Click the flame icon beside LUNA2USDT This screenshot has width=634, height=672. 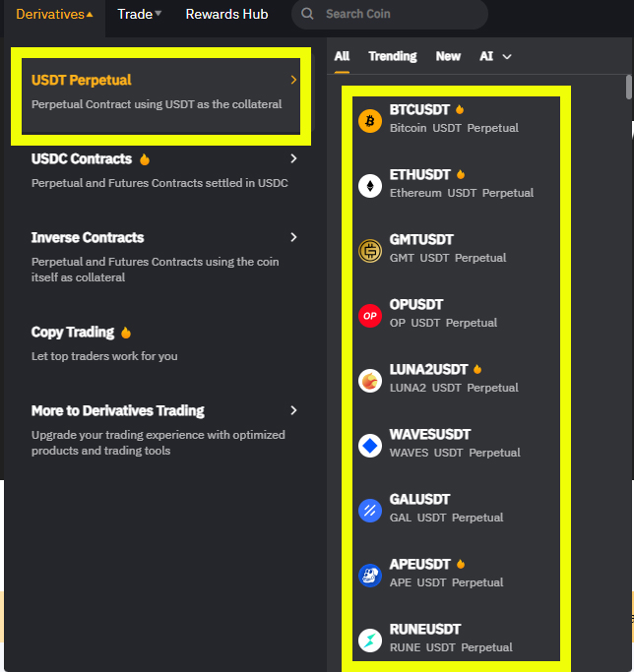[x=477, y=369]
